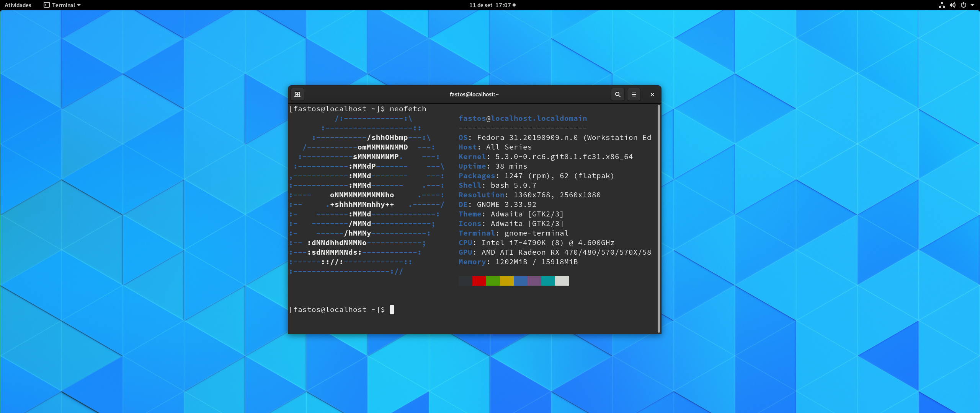The image size is (980, 413).
Task: Close the terminal window
Action: point(652,94)
